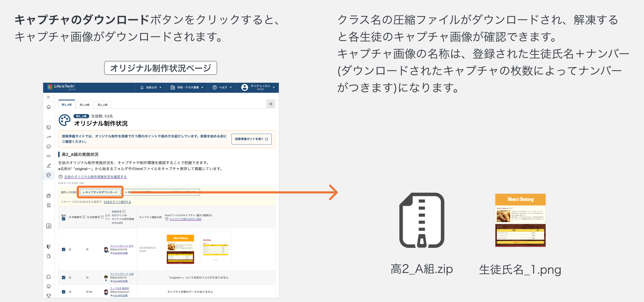Click the 生徒数: 53名 text

pyautogui.click(x=102, y=116)
